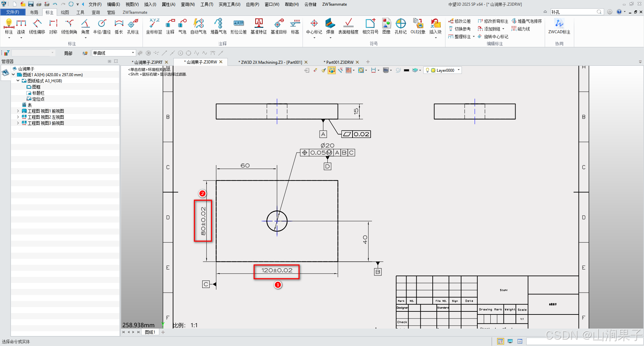Select the Ø20 diameter dimension text
The width and height of the screenshot is (644, 346).
tap(327, 145)
